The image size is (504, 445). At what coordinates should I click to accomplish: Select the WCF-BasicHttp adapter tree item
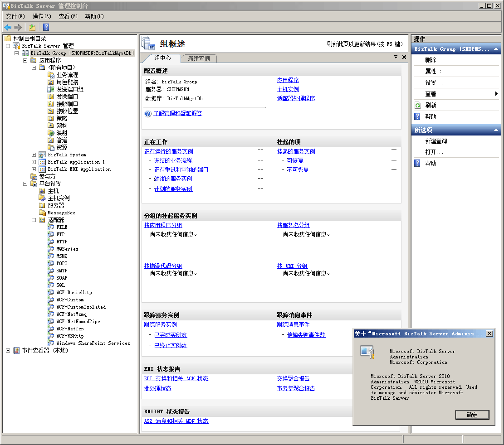click(x=74, y=292)
